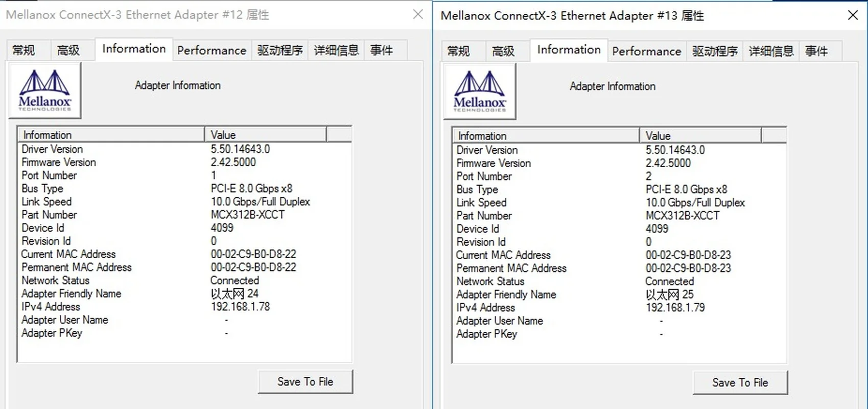
Task: Click MAC value 00-02-C9-B0-D8-22 beside Current MAC Address
Action: pyautogui.click(x=253, y=254)
